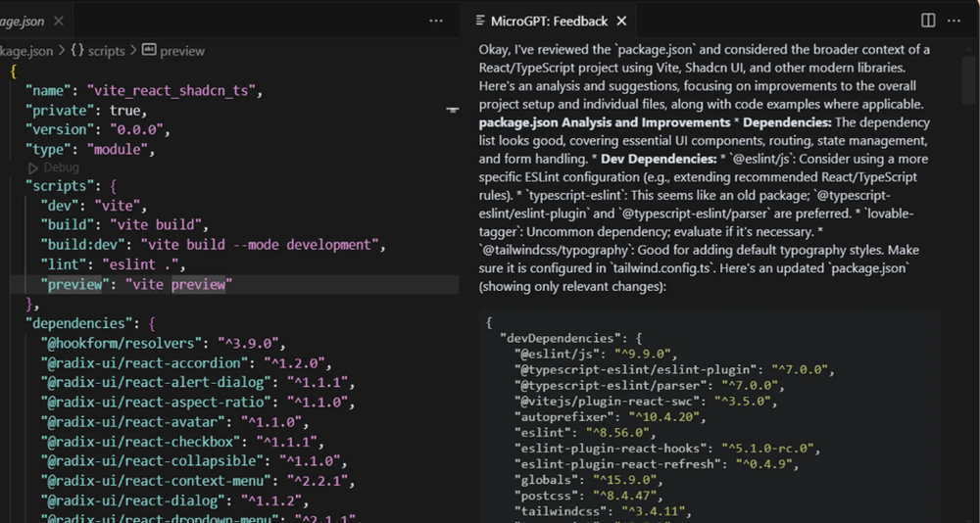
Task: Click the "module" type value
Action: point(117,149)
